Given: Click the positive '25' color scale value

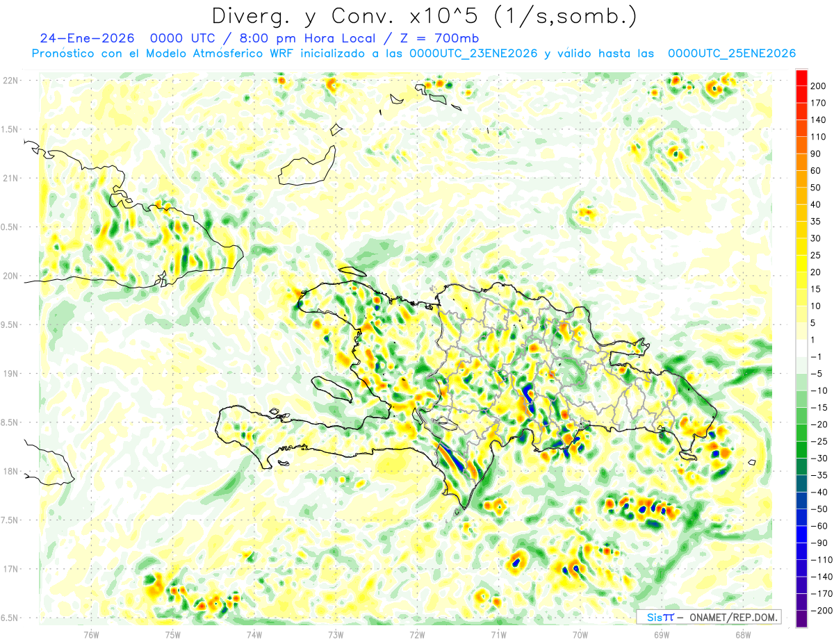Looking at the screenshot, I should point(817,255).
